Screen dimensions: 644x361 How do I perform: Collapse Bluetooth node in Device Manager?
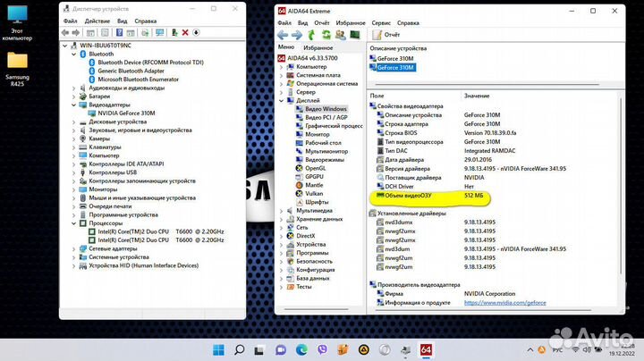click(x=74, y=55)
